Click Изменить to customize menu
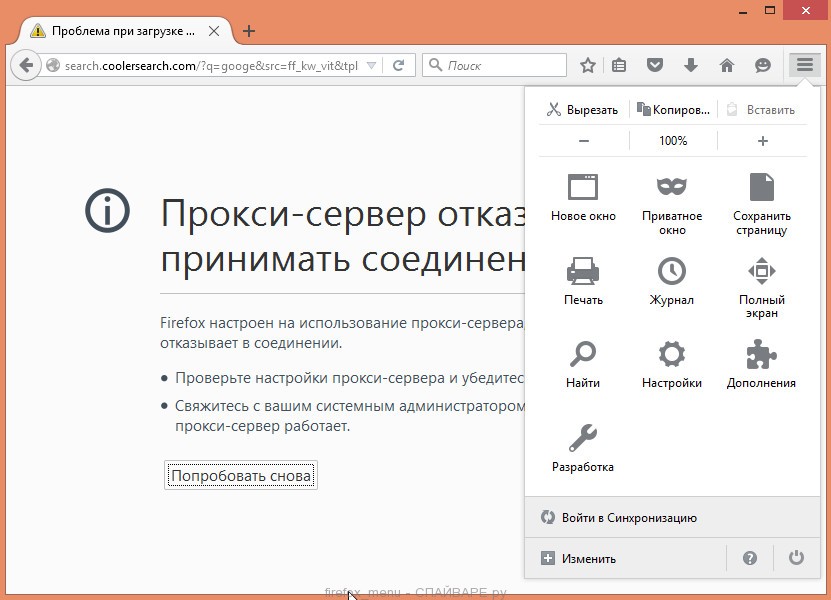Image resolution: width=831 pixels, height=600 pixels. click(625, 558)
